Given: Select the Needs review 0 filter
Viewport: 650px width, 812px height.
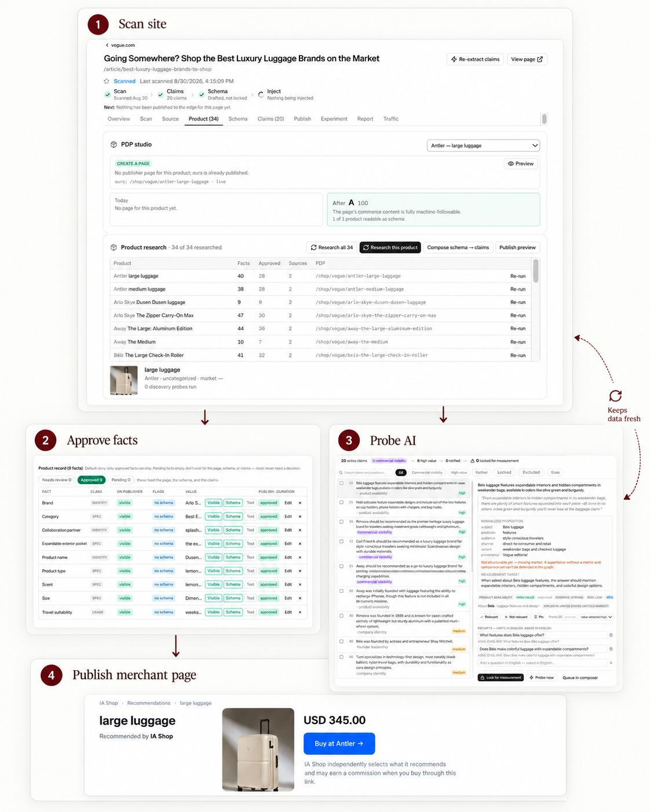Looking at the screenshot, I should coord(57,480).
